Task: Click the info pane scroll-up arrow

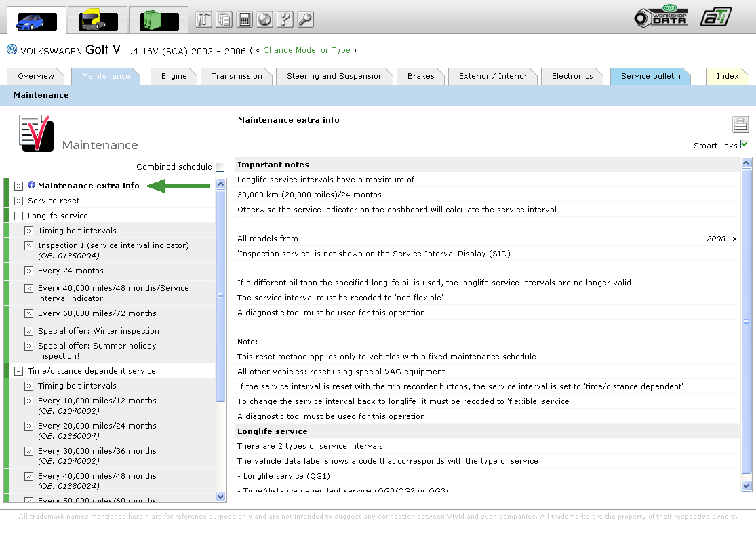Action: [746, 163]
